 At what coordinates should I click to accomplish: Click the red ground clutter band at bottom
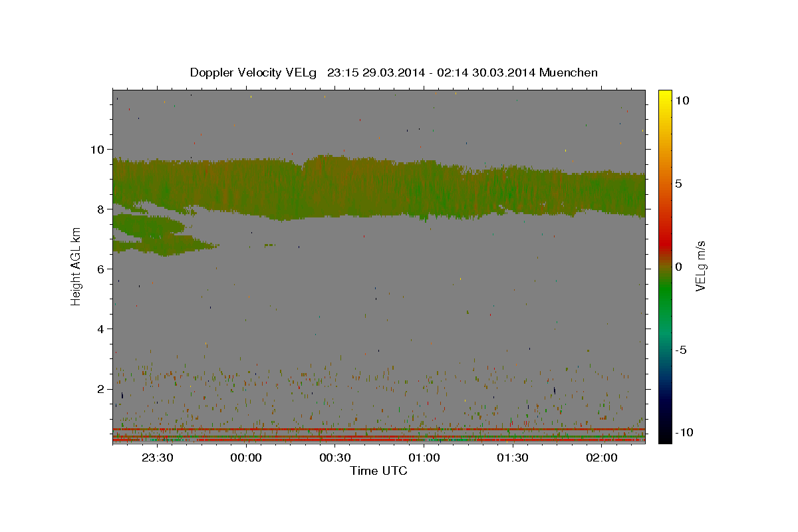pos(378,440)
